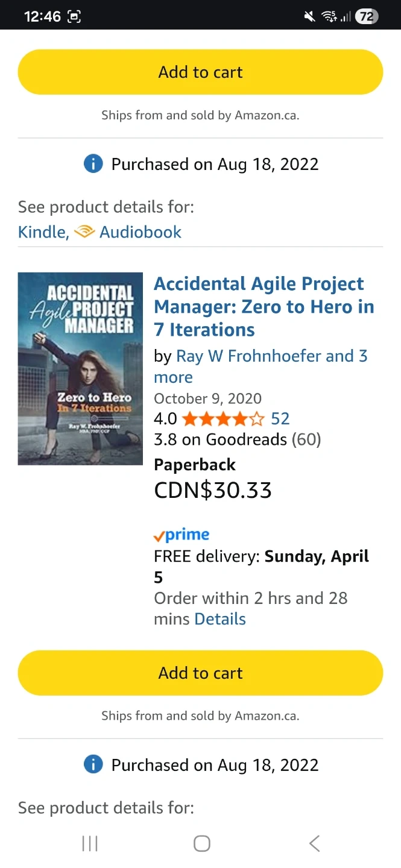Open the Accidental Agile Project Manager title link
The width and height of the screenshot is (401, 868).
tap(264, 306)
